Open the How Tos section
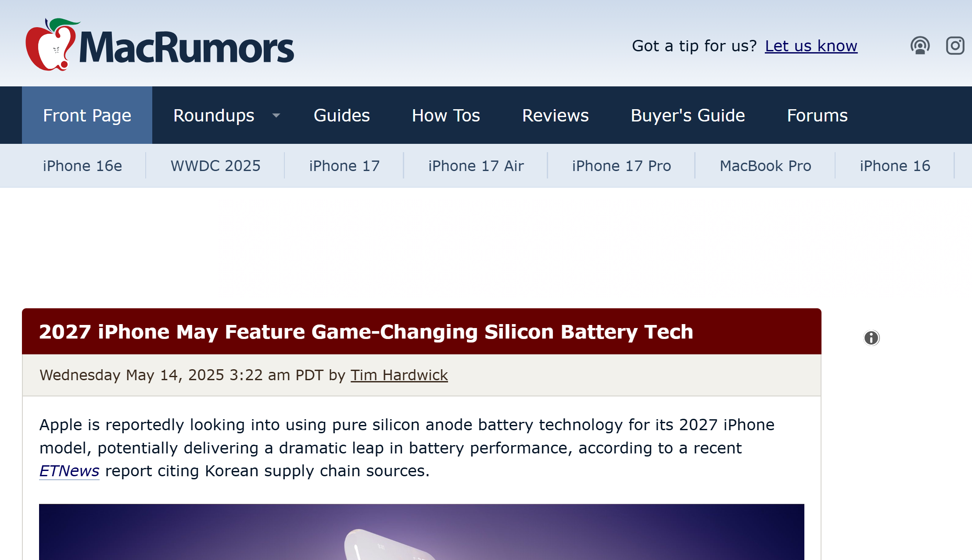Screen dimensions: 972x560 point(446,115)
